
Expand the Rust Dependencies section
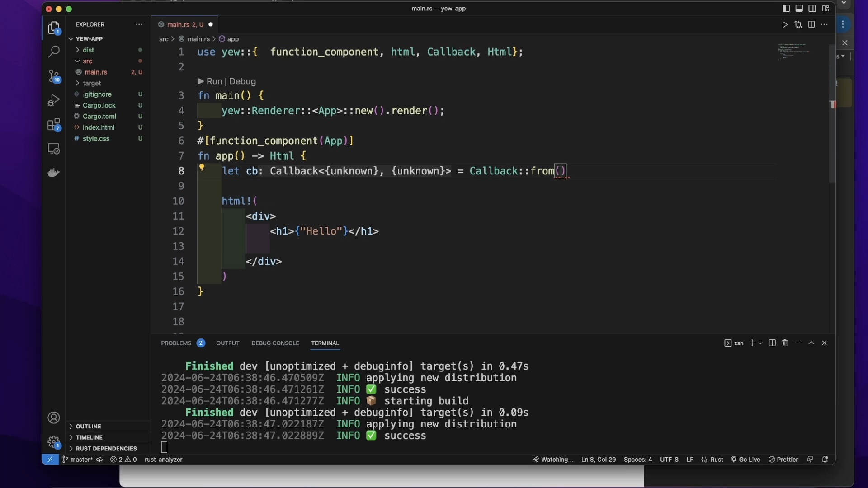(x=106, y=449)
